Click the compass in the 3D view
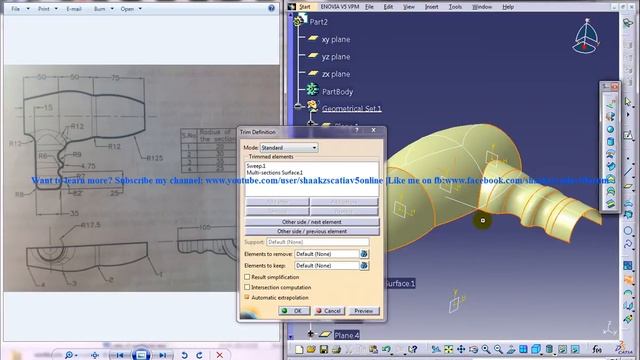The width and height of the screenshot is (640, 360). (586, 36)
